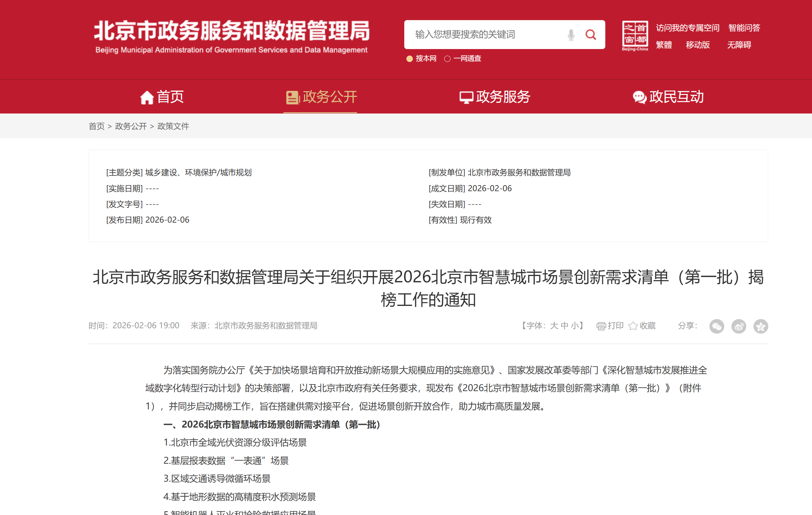Viewport: 812px width, 515px height.
Task: Share via QQ Zone star icon
Action: click(x=760, y=326)
